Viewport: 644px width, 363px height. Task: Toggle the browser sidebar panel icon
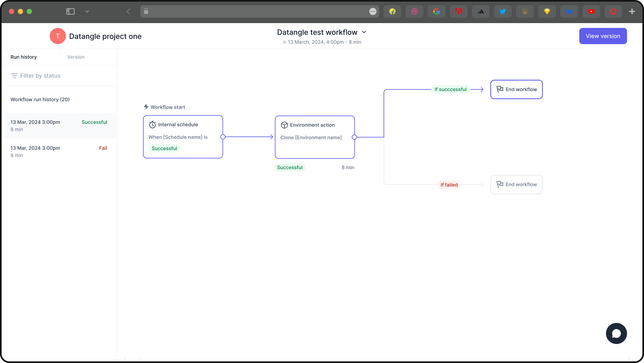point(70,11)
